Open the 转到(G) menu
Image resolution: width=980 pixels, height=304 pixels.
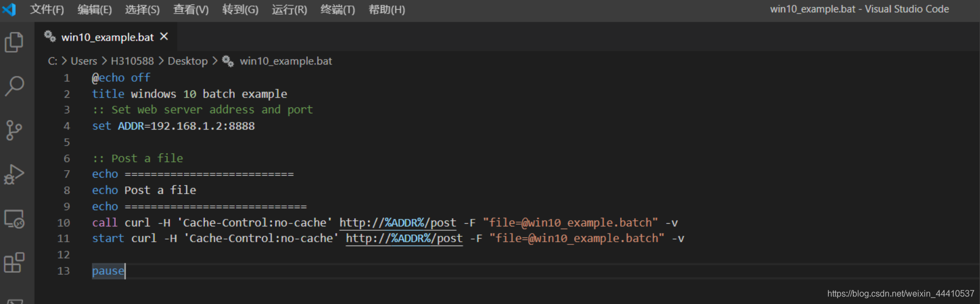(240, 10)
